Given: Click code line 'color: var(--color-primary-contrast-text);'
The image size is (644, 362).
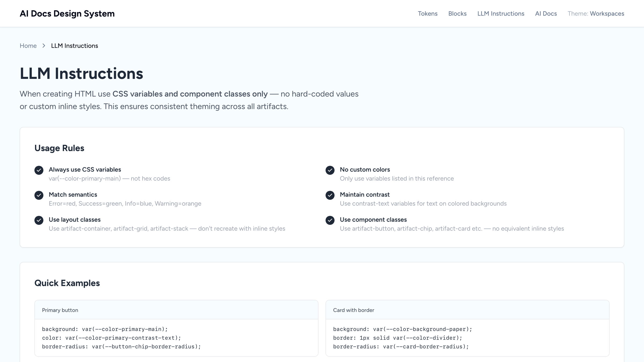Looking at the screenshot, I should click(x=112, y=338).
